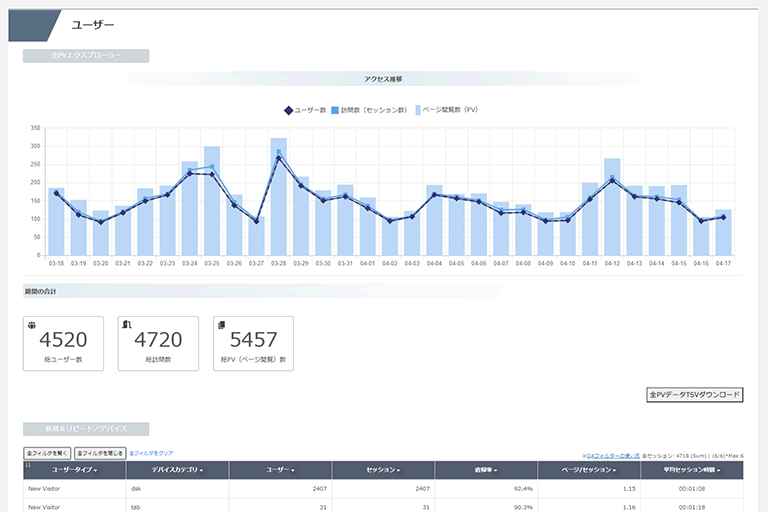
Task: Click 全フィルタをクリア link
Action: pos(151,453)
